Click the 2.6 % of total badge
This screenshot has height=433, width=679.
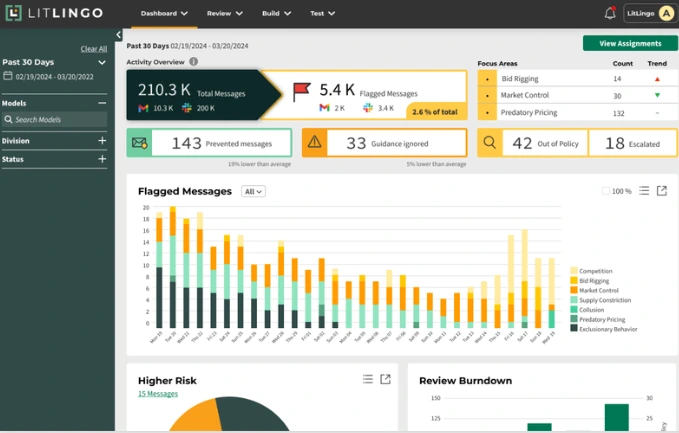436,111
